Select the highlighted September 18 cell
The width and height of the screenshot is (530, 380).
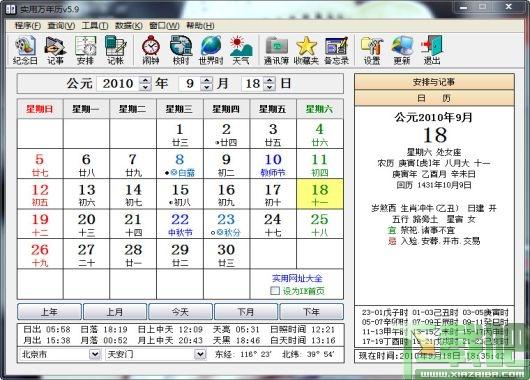(x=320, y=194)
